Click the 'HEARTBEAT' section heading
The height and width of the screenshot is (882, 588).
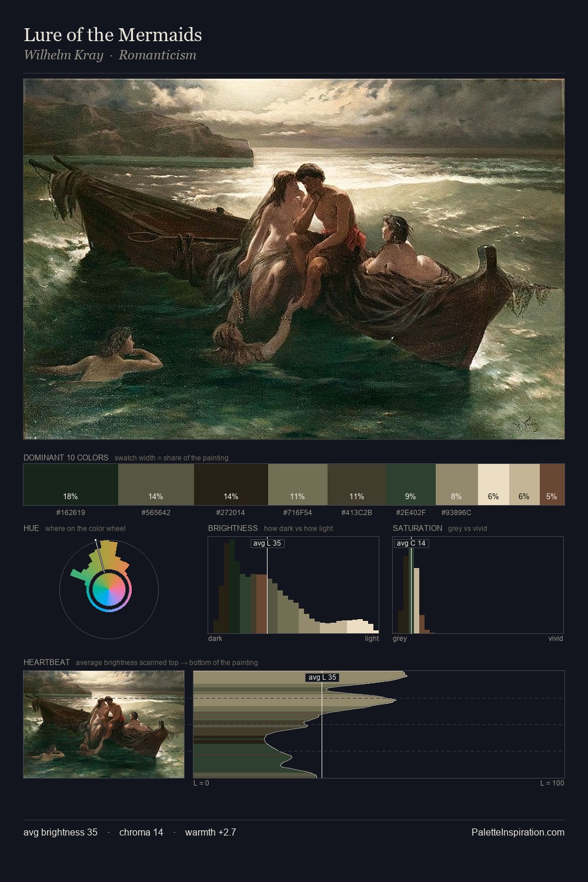46,662
